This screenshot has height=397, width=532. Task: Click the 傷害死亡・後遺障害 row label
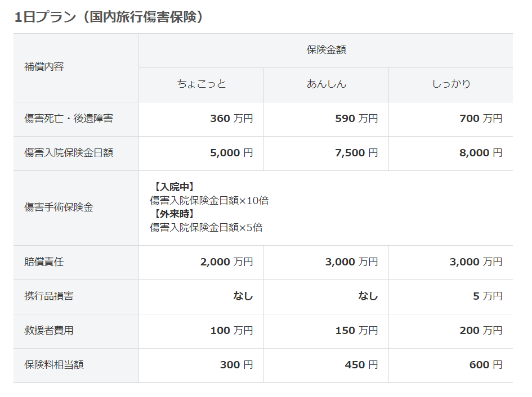click(69, 118)
